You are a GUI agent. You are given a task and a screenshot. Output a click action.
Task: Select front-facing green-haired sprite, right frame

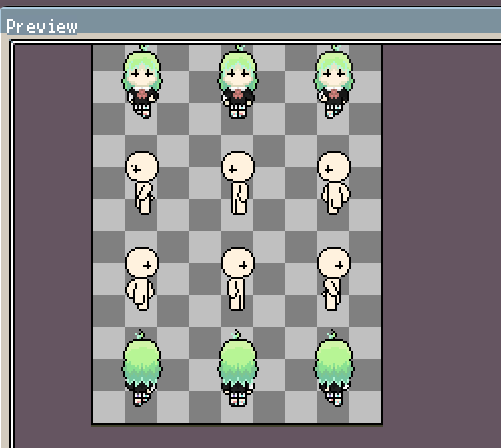(x=334, y=82)
